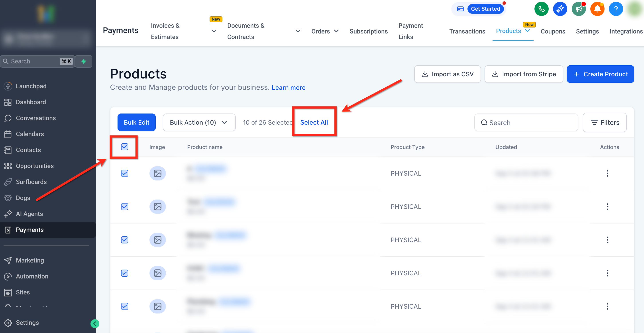Click the lightning bolt quick actions icon

(x=84, y=61)
